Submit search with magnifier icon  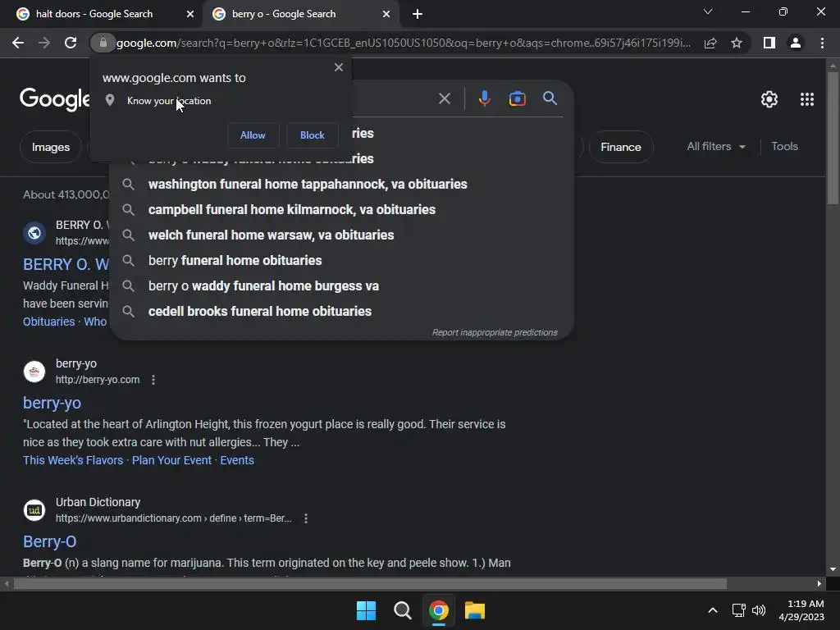tap(550, 98)
